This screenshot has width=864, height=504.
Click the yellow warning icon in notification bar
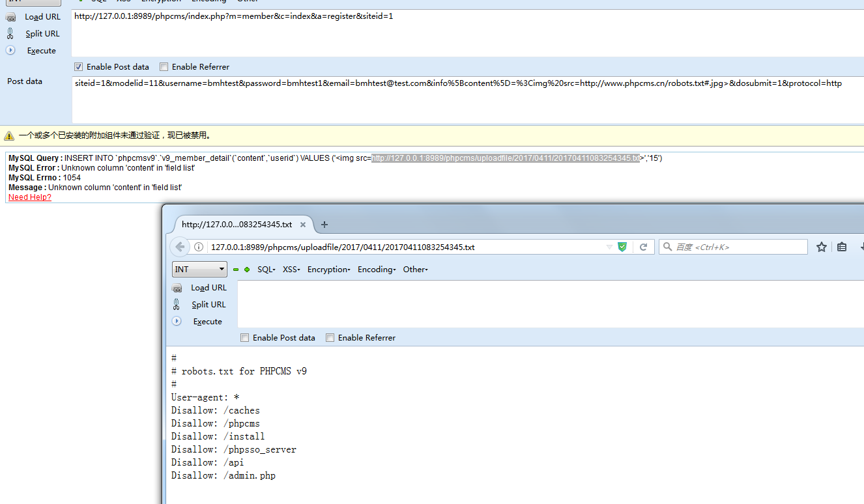coord(9,135)
